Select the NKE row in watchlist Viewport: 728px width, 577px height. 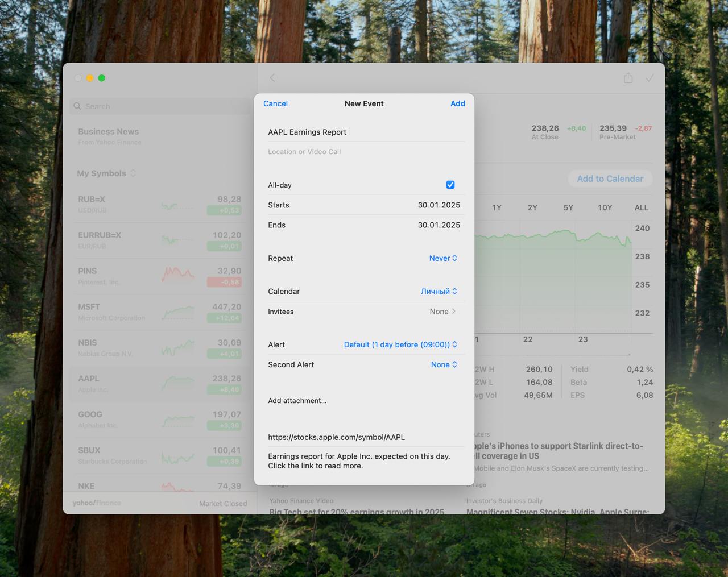159,484
